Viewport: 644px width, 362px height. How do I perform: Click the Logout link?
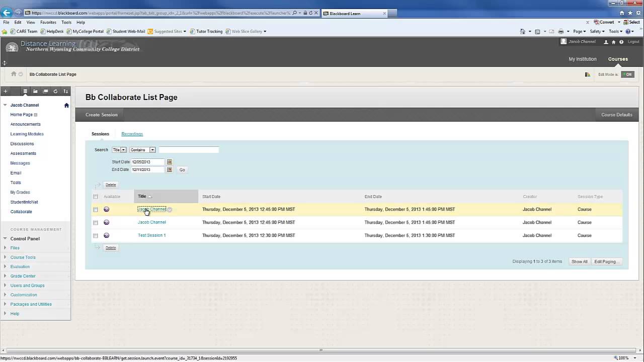tap(634, 42)
